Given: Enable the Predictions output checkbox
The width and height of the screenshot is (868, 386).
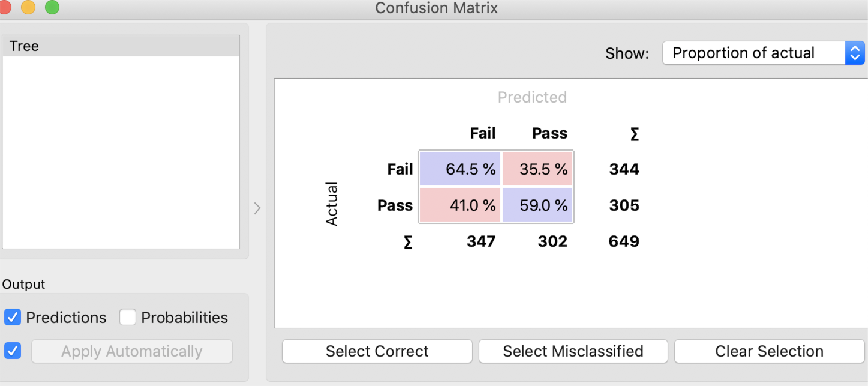Looking at the screenshot, I should click(x=13, y=317).
